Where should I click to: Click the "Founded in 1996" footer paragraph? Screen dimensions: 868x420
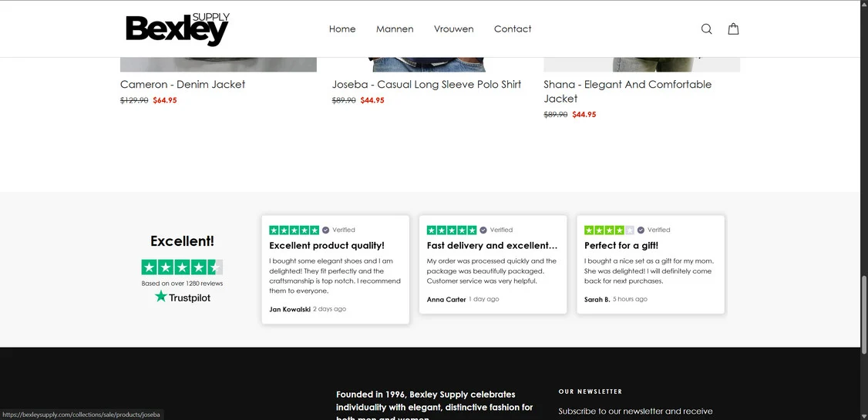(435, 405)
